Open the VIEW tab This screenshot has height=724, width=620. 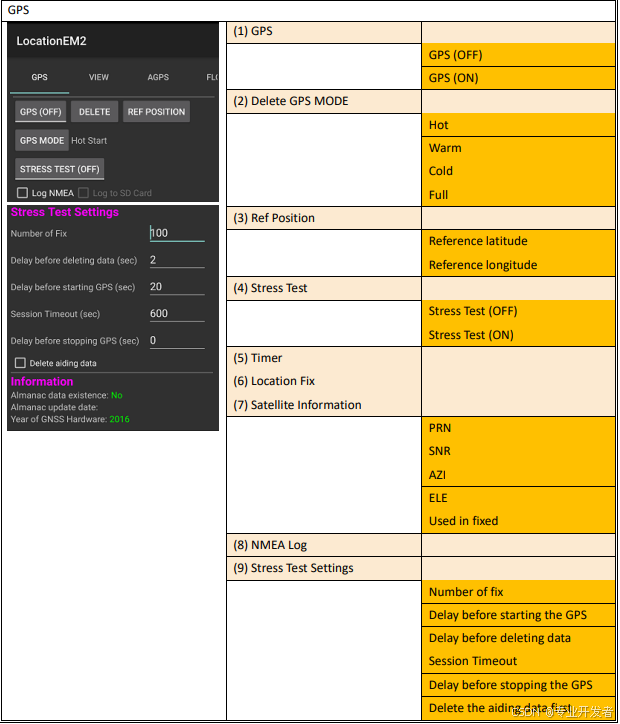pos(99,77)
